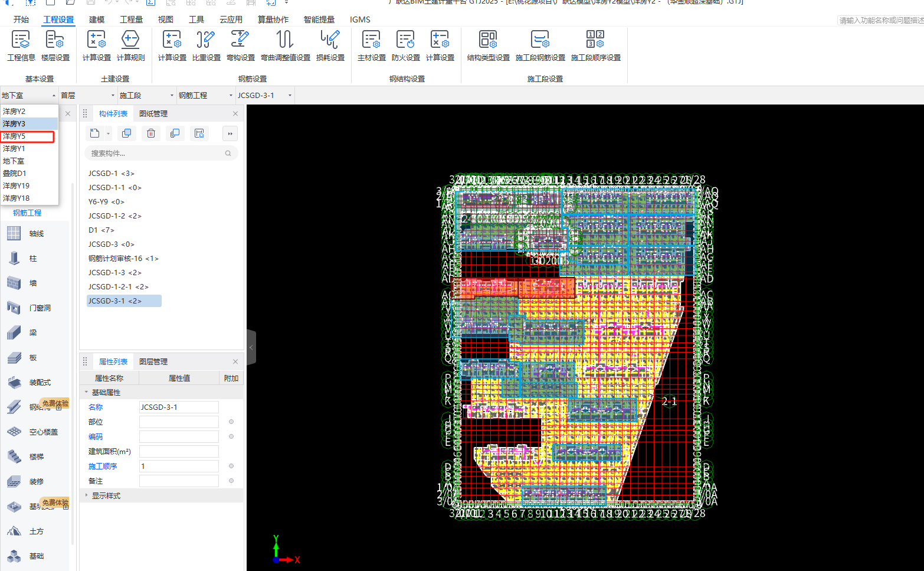The width and height of the screenshot is (924, 571).
Task: Collapse the side panel handle
Action: [x=251, y=347]
